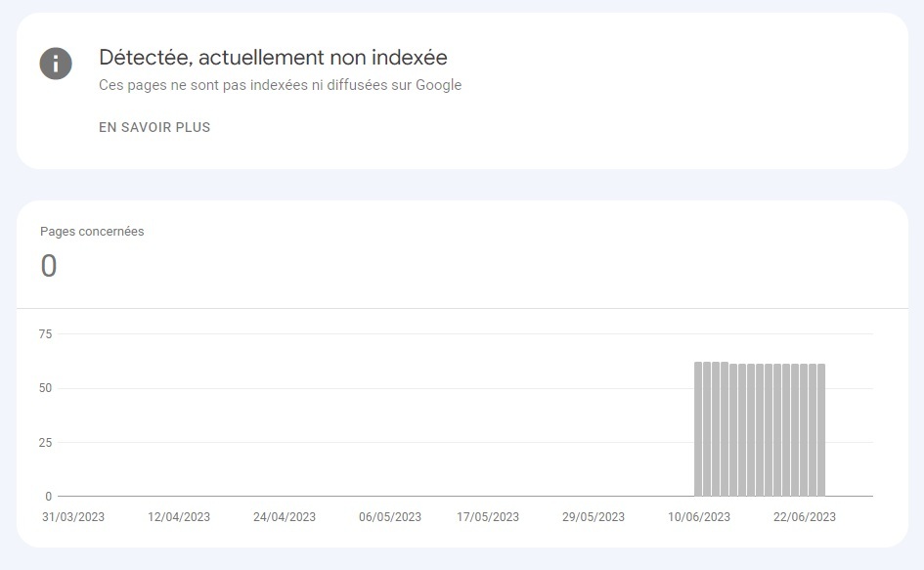Click the 12/04/2023 date label
Viewport: 924px width, 570px height.
(x=179, y=517)
